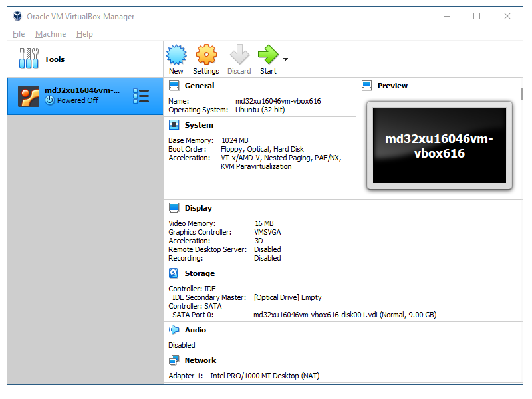The image size is (532, 399).
Task: Click the Display section monitor icon
Action: coord(174,208)
